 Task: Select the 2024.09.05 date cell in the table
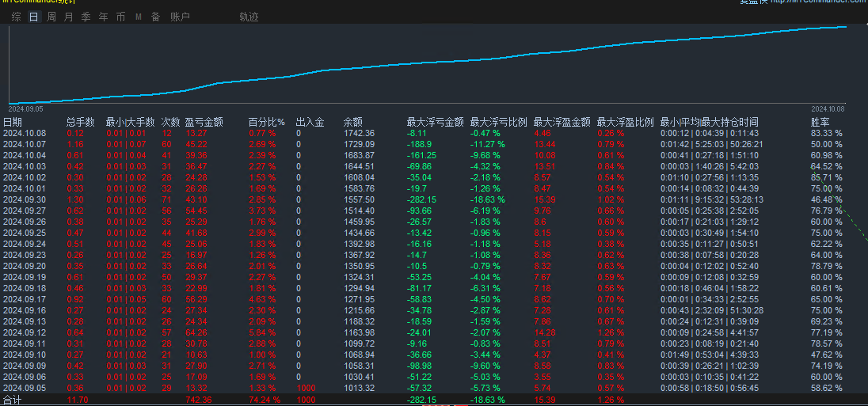24,388
